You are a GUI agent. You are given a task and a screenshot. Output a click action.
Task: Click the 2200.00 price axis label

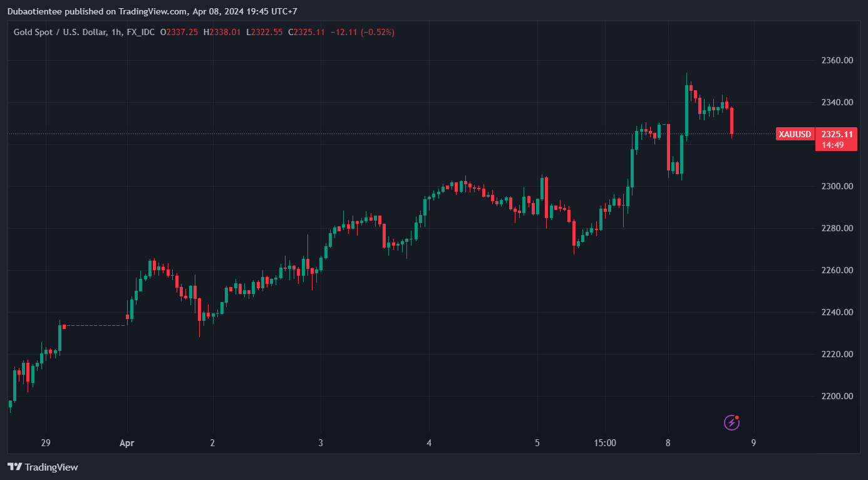[837, 396]
